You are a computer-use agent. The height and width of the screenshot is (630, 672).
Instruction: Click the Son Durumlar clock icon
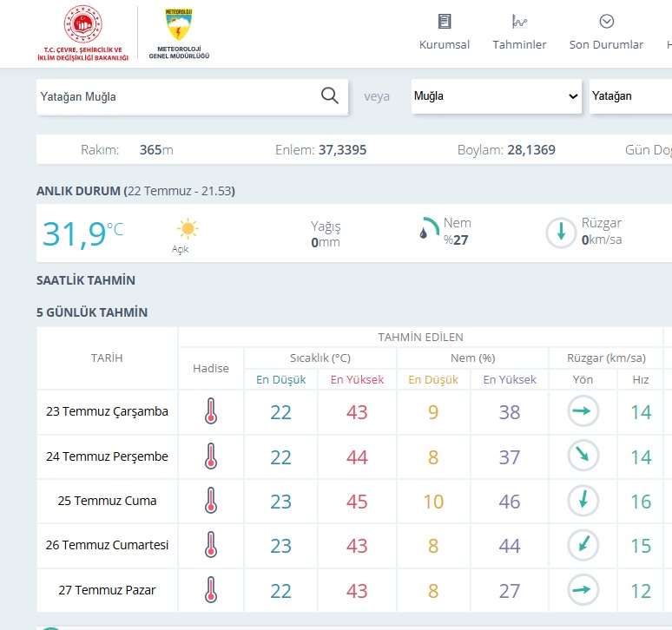click(x=606, y=22)
